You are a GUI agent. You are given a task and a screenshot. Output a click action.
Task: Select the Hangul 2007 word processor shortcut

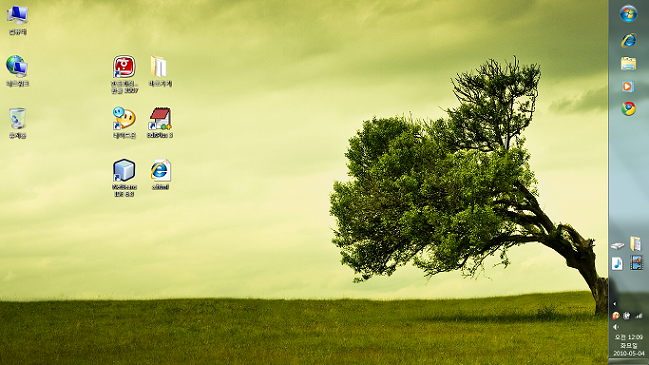(x=124, y=74)
